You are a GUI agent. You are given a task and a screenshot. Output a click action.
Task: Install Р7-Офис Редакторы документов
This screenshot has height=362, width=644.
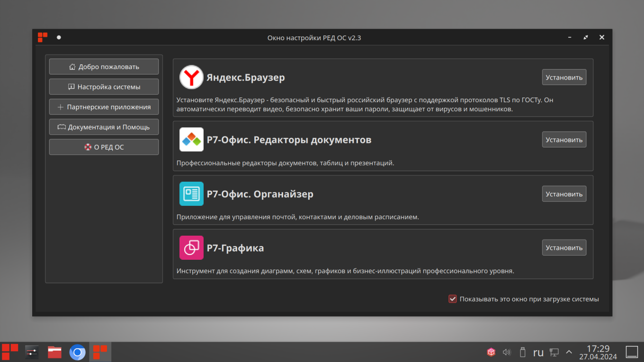564,140
